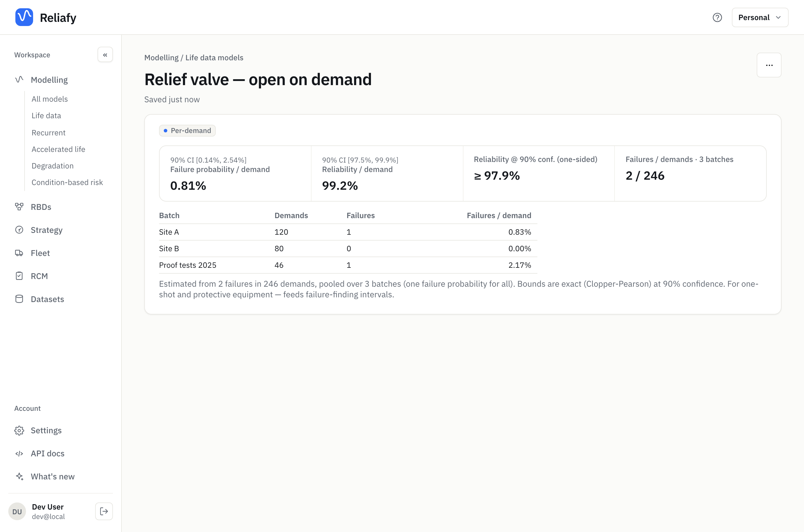Click Failures / demand column header
Screen dimensions: 804x532
tap(499, 215)
